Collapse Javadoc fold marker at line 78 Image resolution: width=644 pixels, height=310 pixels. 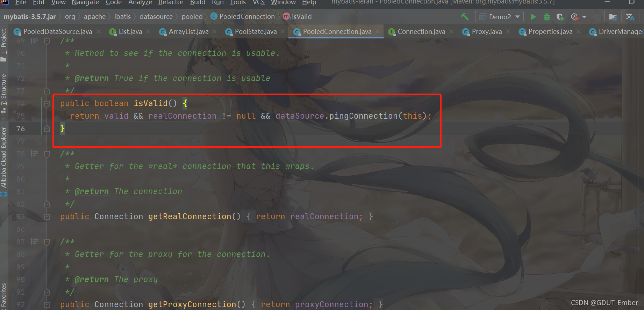[47, 154]
